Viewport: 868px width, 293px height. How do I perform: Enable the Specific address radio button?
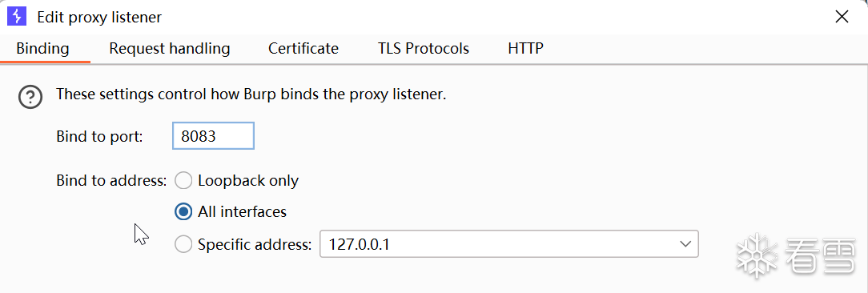[x=183, y=244]
